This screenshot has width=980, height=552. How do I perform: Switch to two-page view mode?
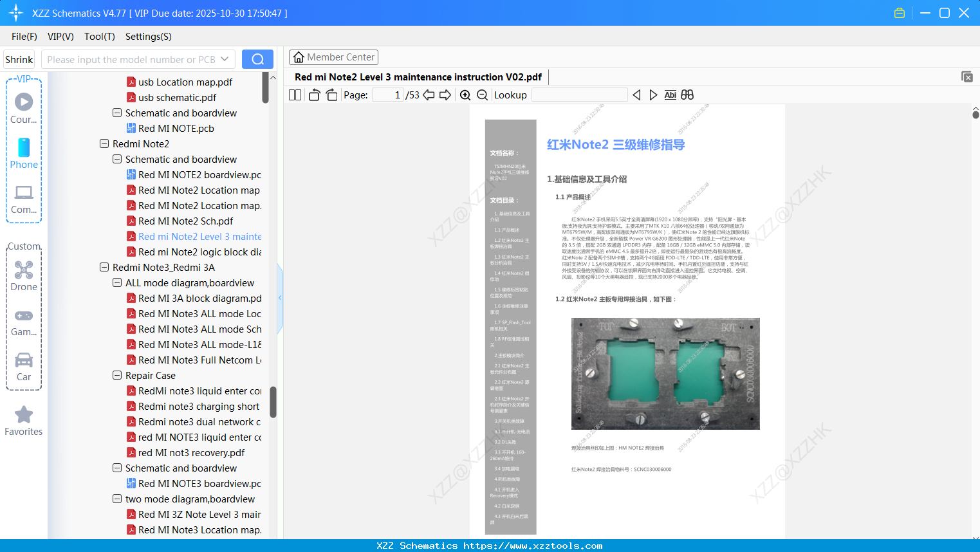click(x=294, y=95)
